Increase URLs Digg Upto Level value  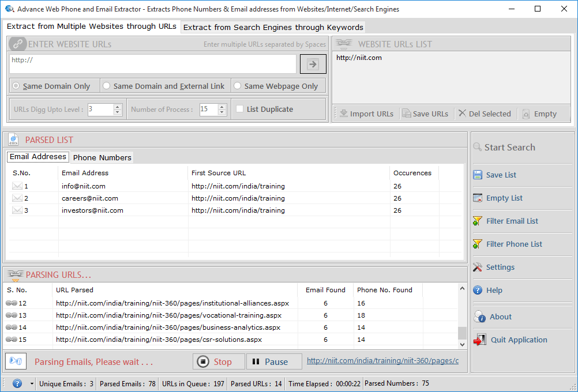118,107
